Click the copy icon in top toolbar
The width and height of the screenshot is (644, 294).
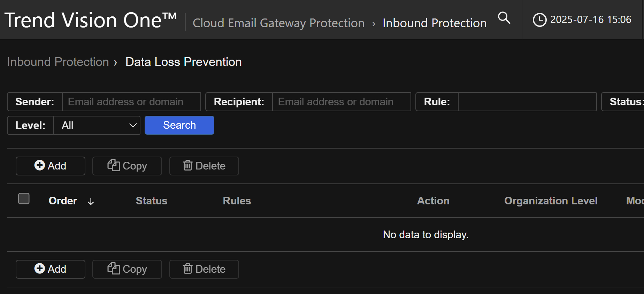click(113, 165)
